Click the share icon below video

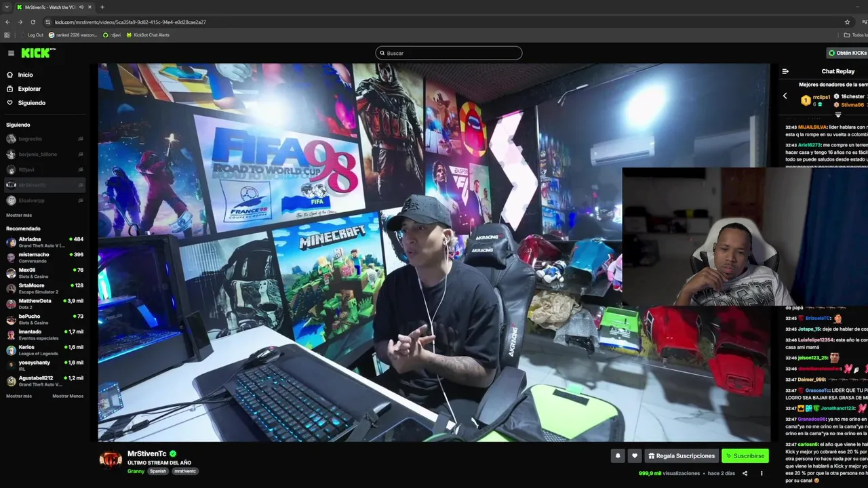(x=745, y=473)
